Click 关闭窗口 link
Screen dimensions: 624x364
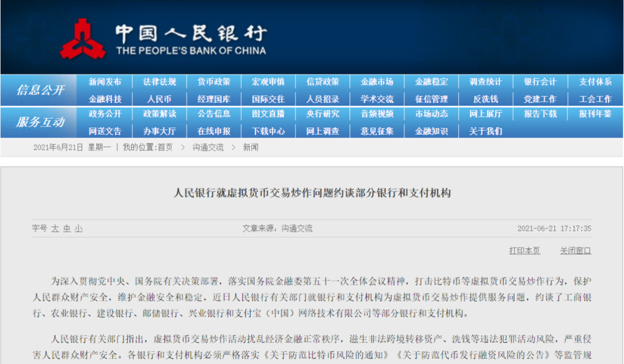(575, 250)
